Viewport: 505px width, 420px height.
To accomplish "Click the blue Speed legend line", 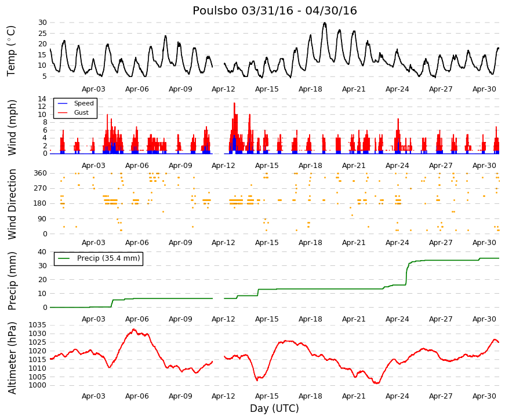I will click(63, 103).
